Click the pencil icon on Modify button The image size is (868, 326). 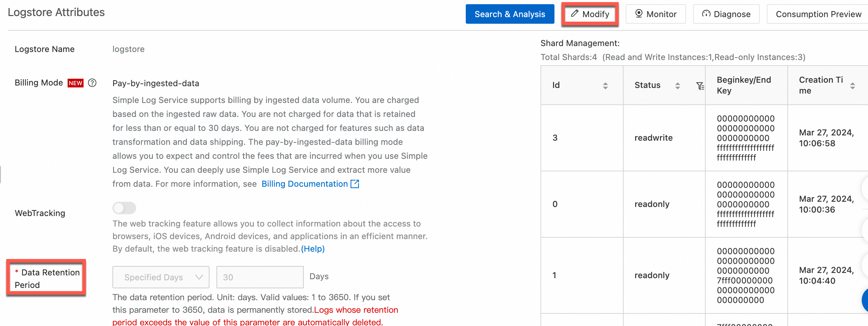(x=575, y=14)
